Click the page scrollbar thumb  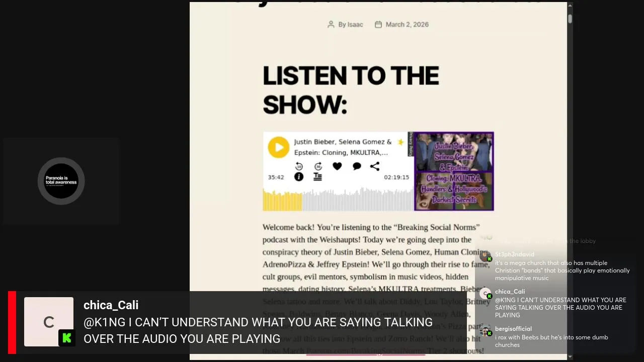(570, 19)
